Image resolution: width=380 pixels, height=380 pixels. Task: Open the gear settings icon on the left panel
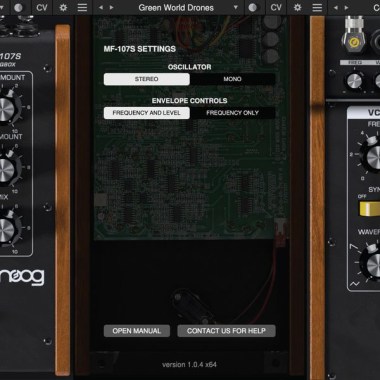pos(63,7)
